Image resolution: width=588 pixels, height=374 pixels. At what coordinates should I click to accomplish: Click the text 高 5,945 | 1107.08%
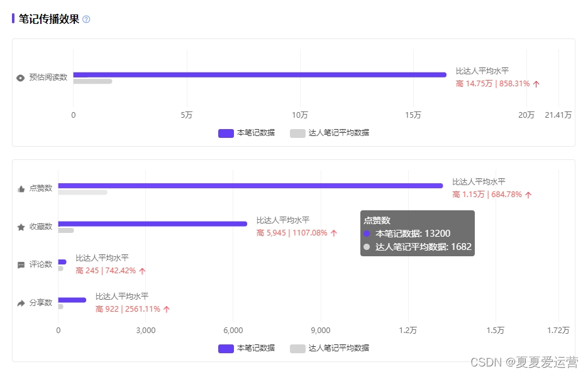[292, 233]
